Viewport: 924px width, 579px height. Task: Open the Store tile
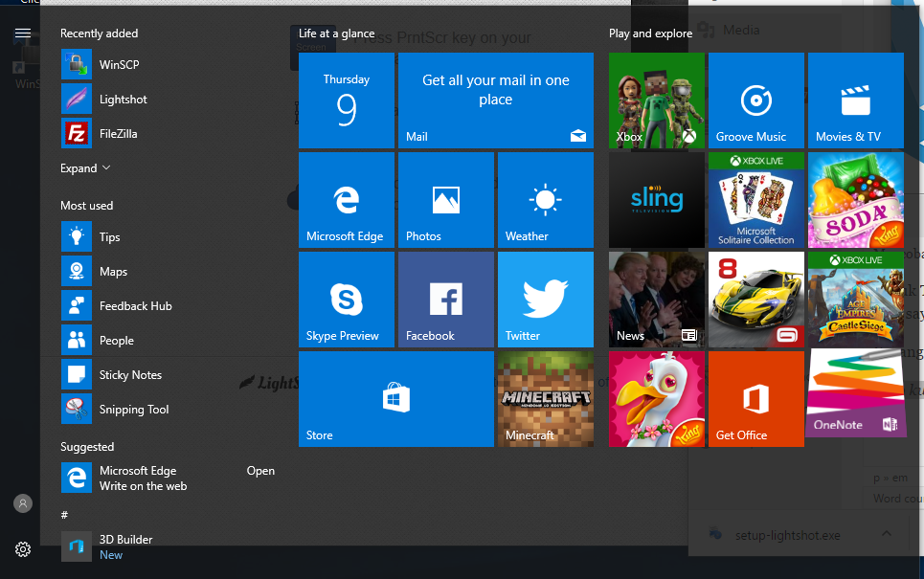tap(396, 399)
